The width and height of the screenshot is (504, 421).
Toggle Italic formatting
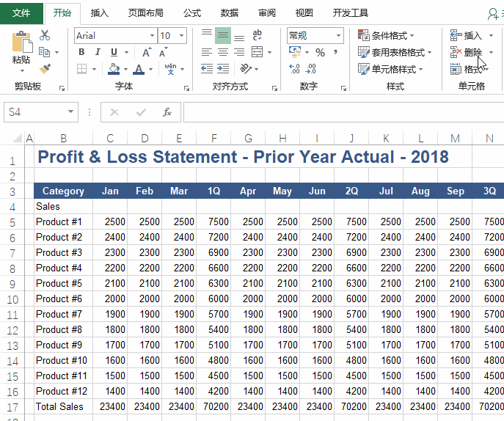pyautogui.click(x=98, y=52)
